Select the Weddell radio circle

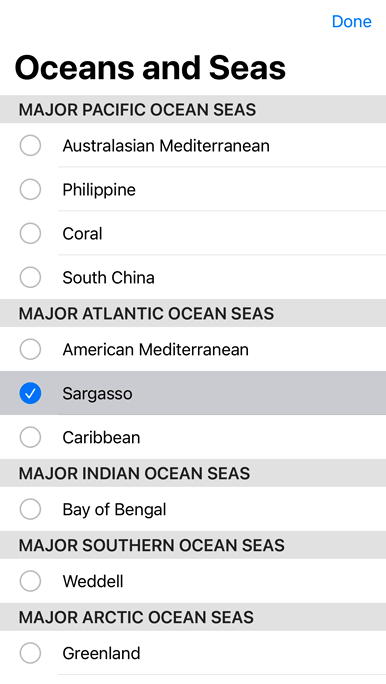(31, 581)
